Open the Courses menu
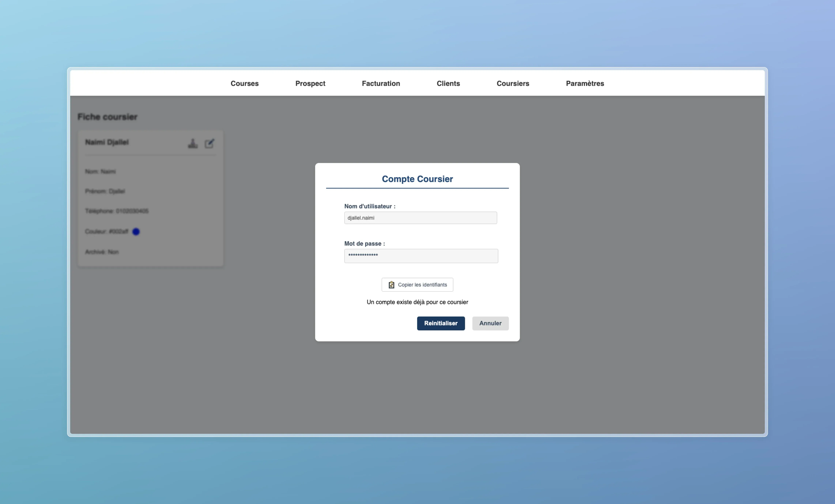835x504 pixels. (244, 83)
